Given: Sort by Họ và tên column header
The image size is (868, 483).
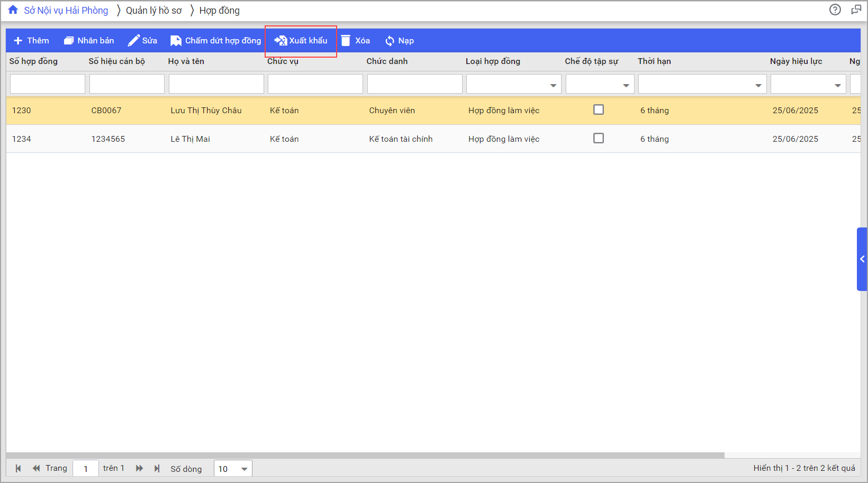Looking at the screenshot, I should pos(186,61).
